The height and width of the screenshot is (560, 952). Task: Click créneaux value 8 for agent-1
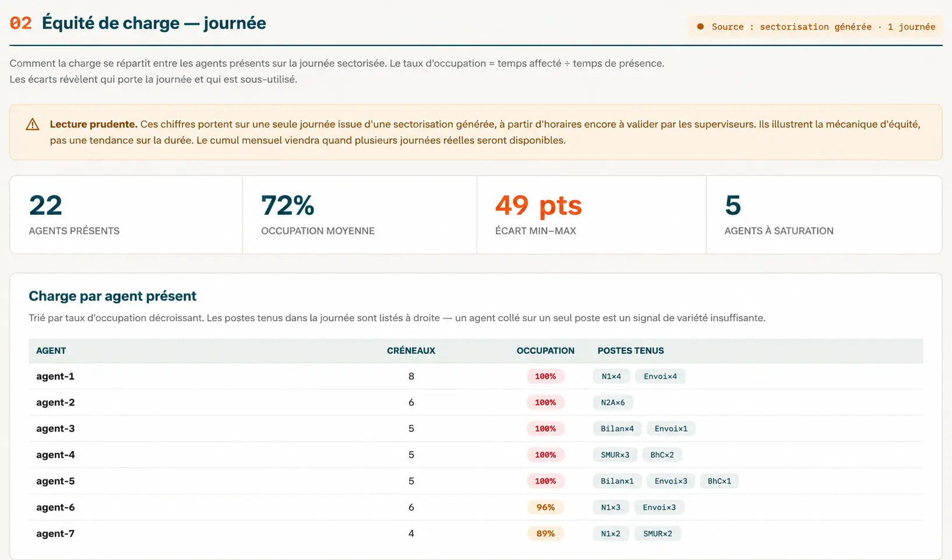[411, 376]
